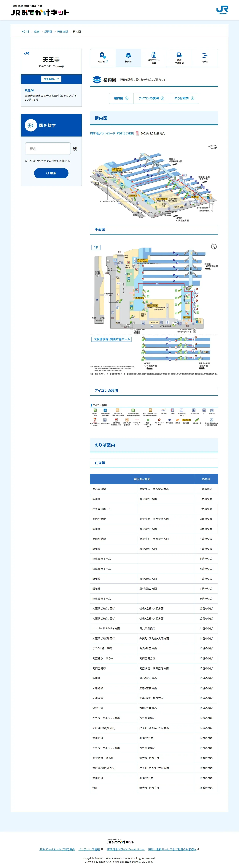The height and width of the screenshot is (868, 239).
Task: Open the 1F floor plan image
Action: point(154,309)
